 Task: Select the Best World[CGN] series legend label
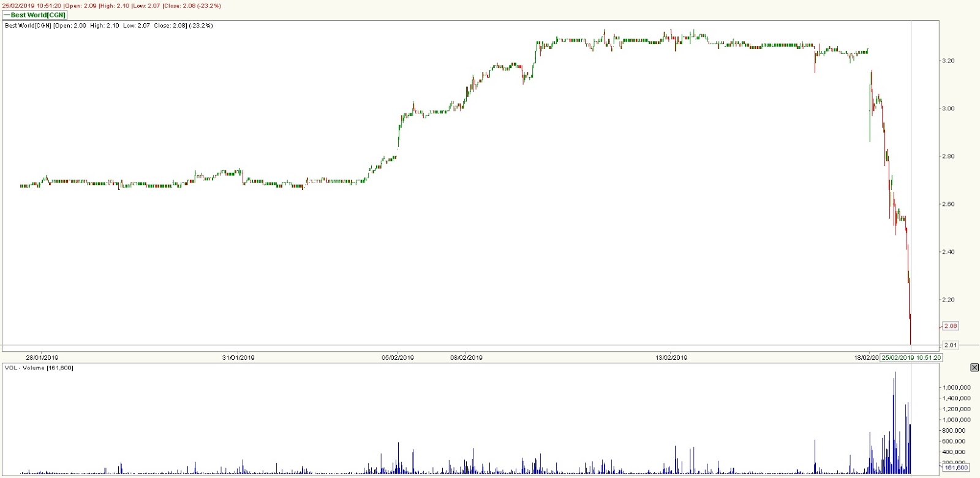tap(34, 15)
